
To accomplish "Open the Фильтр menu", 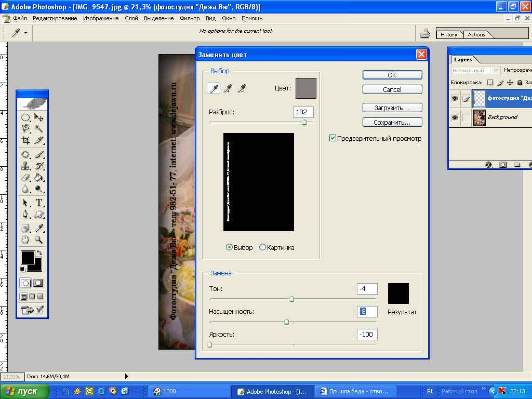I will tap(190, 18).
